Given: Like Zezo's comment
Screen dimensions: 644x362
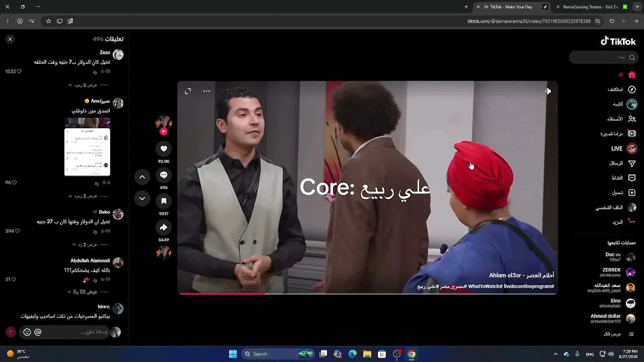Looking at the screenshot, I should point(19,71).
